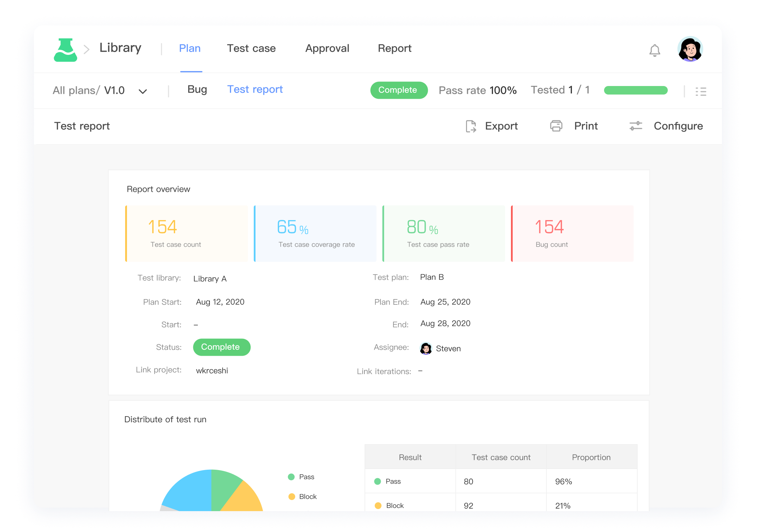
Task: Click the green dot in the Pass table row
Action: click(x=377, y=481)
